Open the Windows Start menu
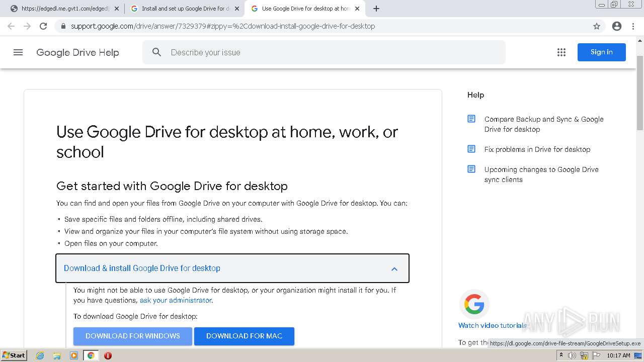 [14, 355]
